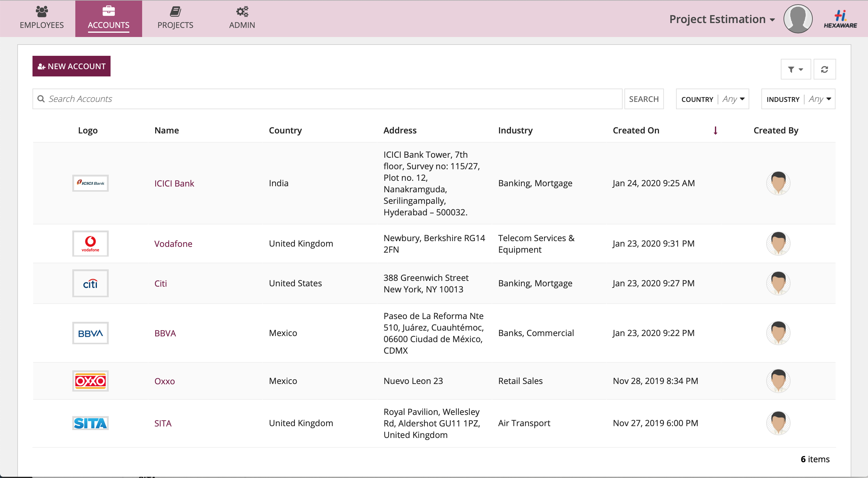The width and height of the screenshot is (868, 478).
Task: Open the Project Estimation menu
Action: [722, 19]
